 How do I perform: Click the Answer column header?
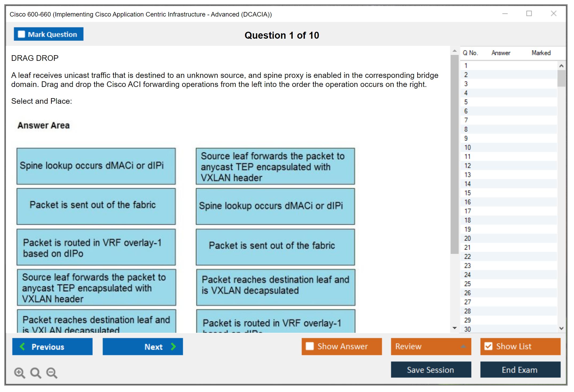(x=501, y=53)
